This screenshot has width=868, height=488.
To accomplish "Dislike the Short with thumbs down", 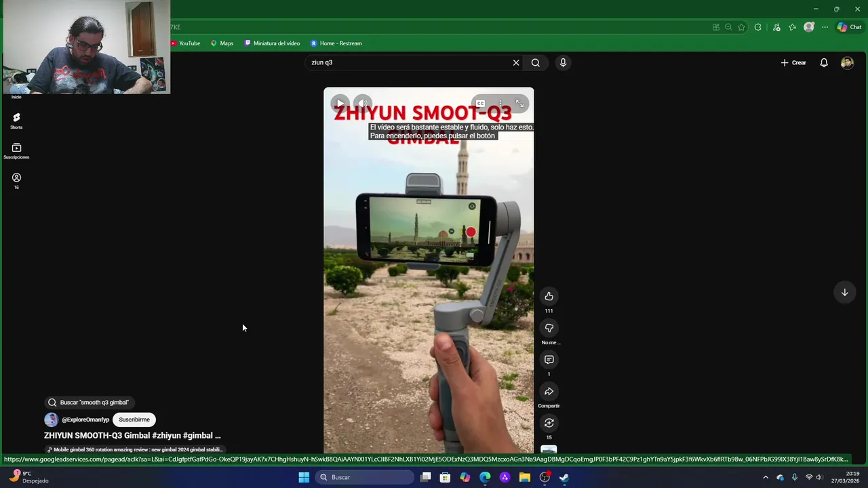I will 549,328.
